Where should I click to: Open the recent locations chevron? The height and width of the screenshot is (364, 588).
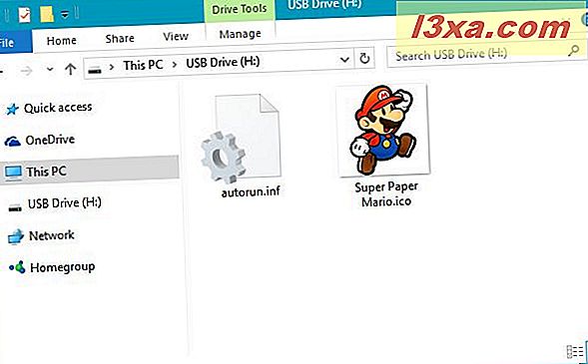pos(50,69)
